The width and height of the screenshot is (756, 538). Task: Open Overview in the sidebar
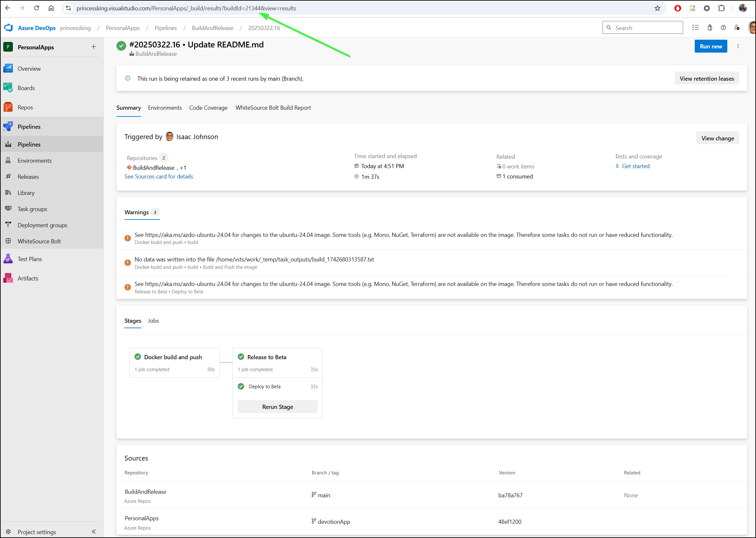[52, 68]
